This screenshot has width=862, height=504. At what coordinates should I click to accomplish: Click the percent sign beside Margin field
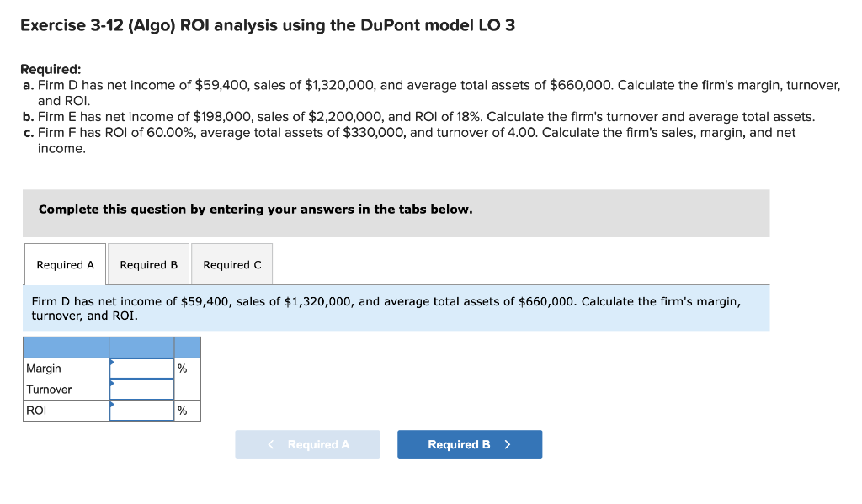(184, 368)
